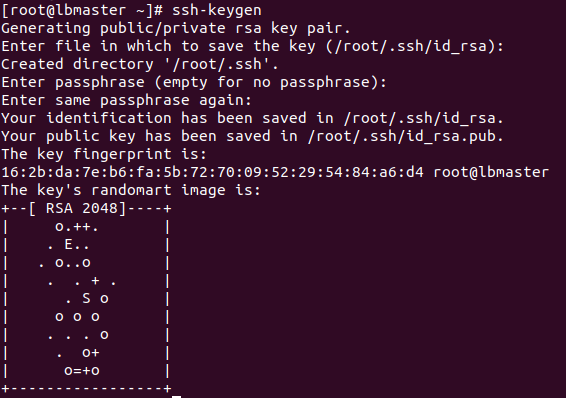This screenshot has height=398, width=566.
Task: Click the letter E in randomart
Action: click(x=69, y=245)
